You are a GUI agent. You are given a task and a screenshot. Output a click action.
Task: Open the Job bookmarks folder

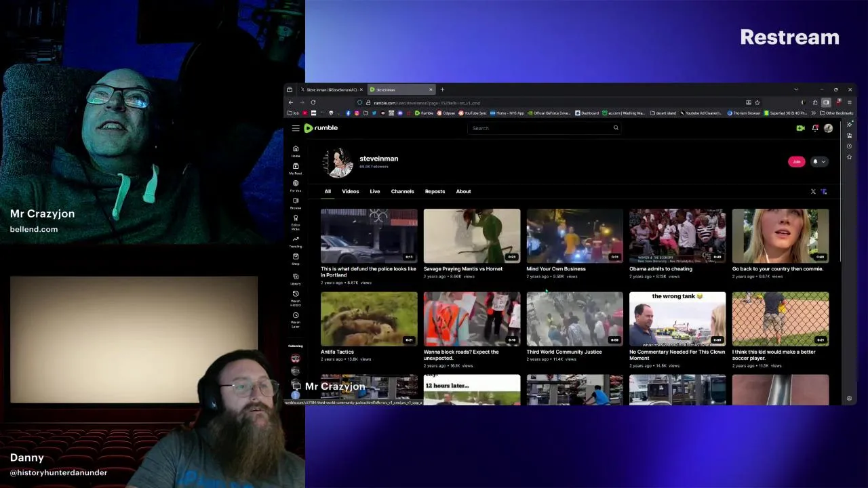point(293,113)
